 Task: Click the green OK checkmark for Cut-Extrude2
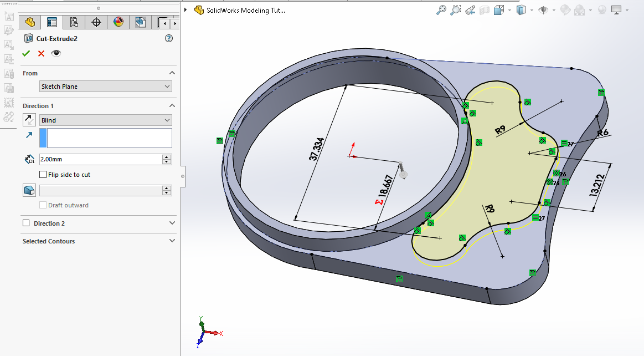[x=25, y=53]
